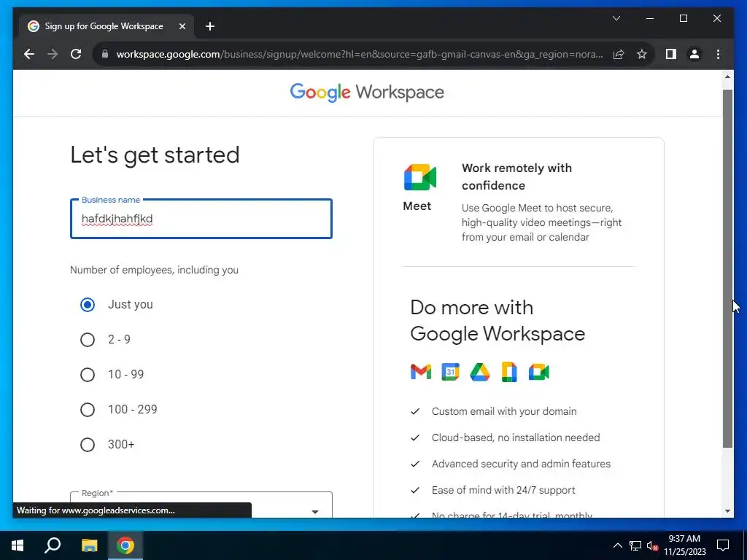Click 'Custom email with your domain' text
This screenshot has height=560, width=747.
[x=504, y=411]
